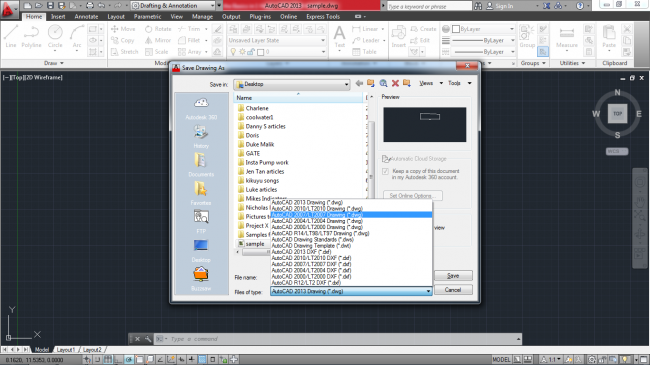
Task: Click the Mirror tool
Action: (x=158, y=40)
